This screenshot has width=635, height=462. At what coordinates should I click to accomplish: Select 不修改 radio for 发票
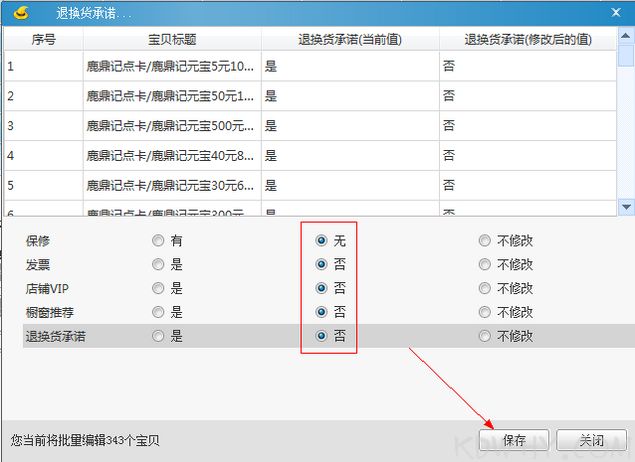click(485, 265)
